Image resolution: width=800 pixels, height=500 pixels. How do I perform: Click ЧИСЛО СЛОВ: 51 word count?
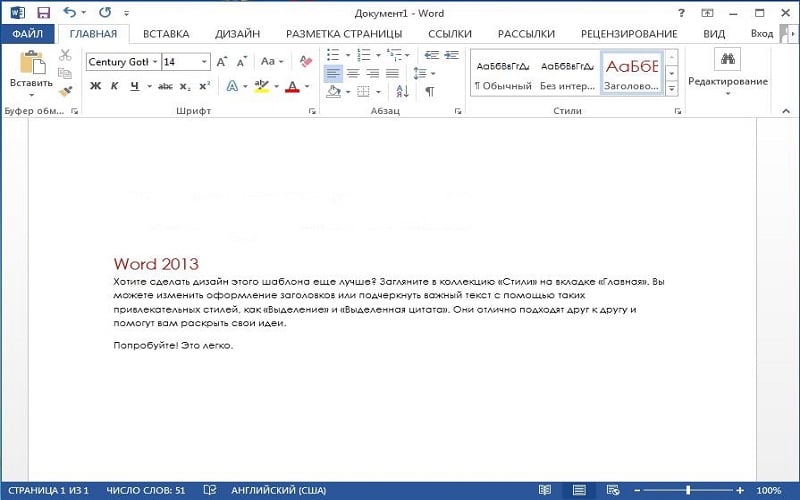coord(145,490)
